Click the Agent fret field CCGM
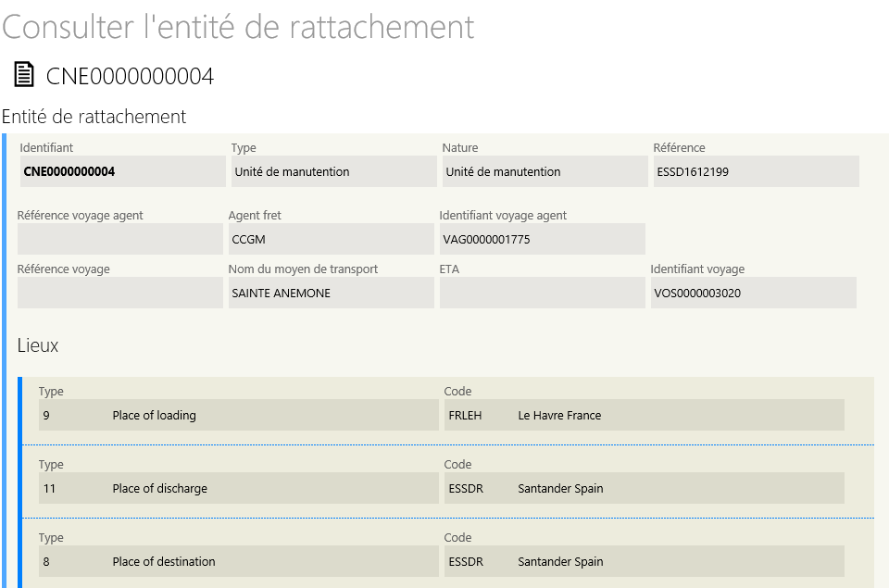The width and height of the screenshot is (889, 588). 332,239
